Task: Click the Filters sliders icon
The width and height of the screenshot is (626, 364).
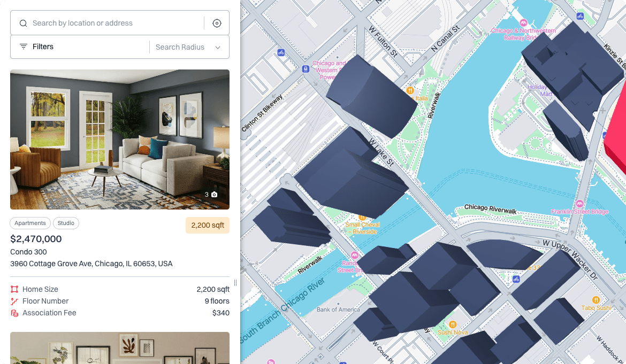Action: pyautogui.click(x=24, y=47)
